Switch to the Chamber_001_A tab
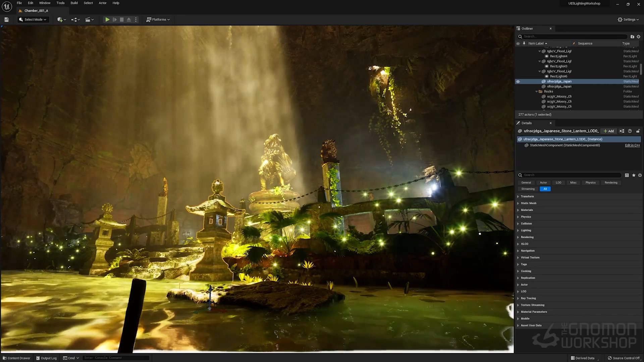This screenshot has height=362, width=644. pos(36,11)
